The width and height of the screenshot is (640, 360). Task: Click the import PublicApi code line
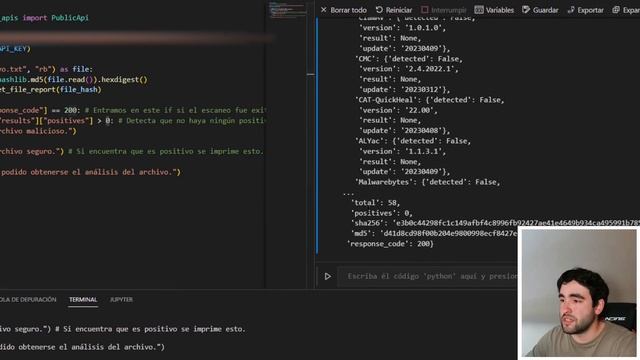(44, 18)
